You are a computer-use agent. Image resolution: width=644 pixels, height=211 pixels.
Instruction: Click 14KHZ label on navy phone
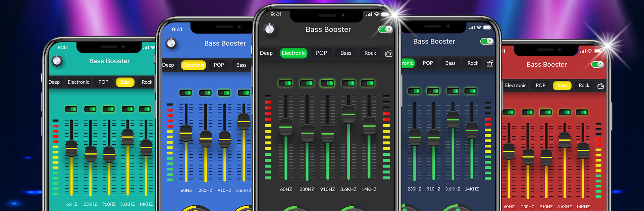pos(472,189)
